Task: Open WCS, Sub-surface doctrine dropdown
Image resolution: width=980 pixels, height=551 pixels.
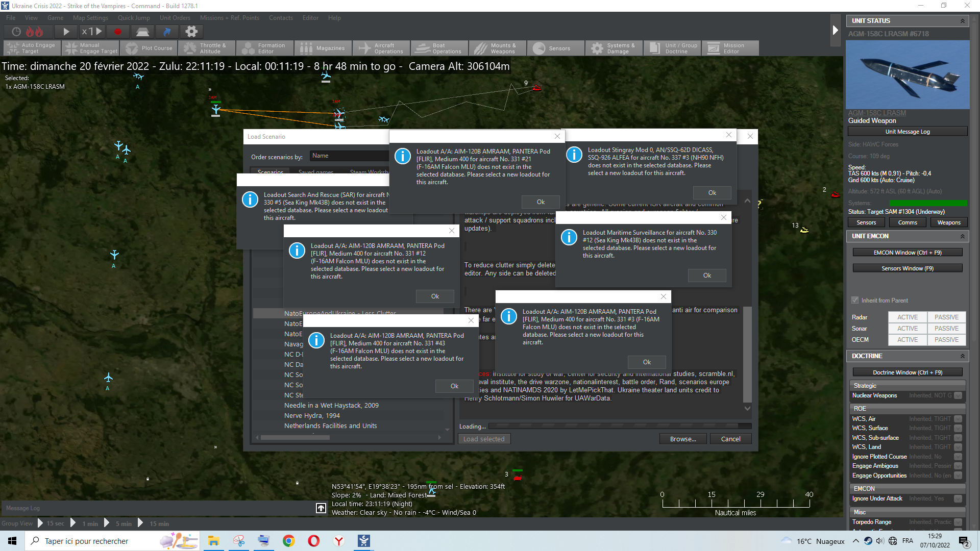Action: tap(958, 438)
